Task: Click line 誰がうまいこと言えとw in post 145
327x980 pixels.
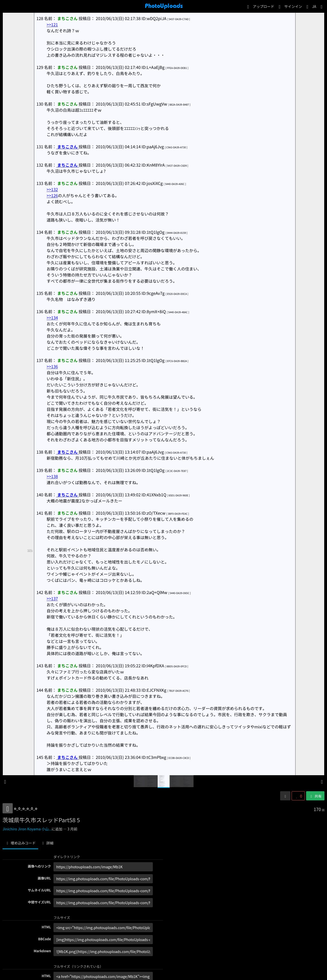Action: point(69,770)
